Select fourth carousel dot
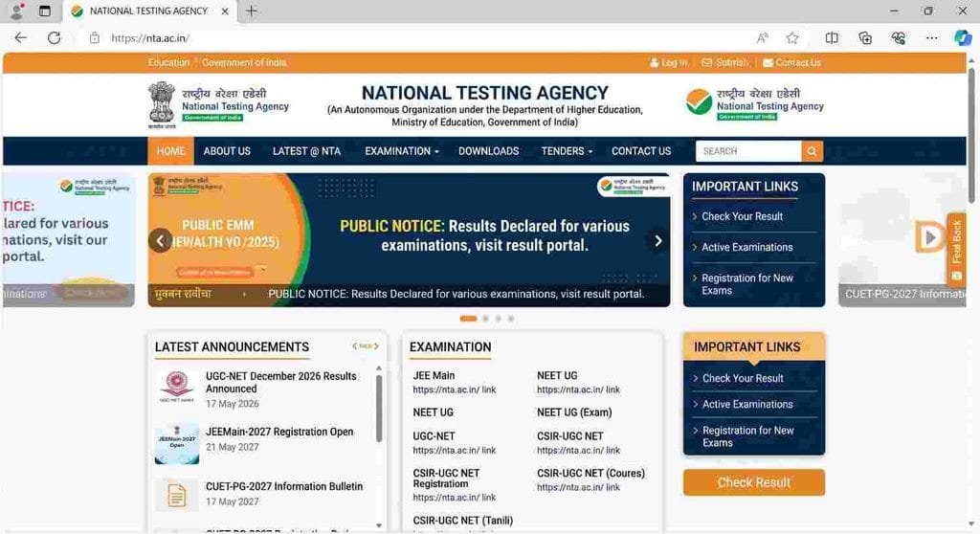This screenshot has height=534, width=980. pos(511,319)
